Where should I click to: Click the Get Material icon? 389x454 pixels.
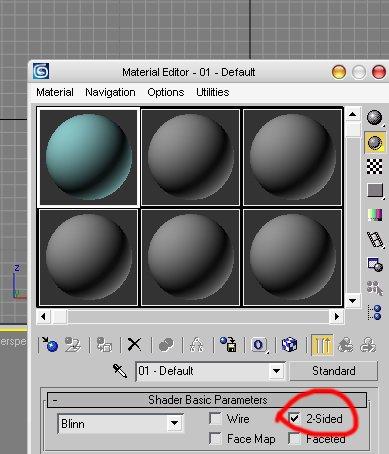point(50,344)
